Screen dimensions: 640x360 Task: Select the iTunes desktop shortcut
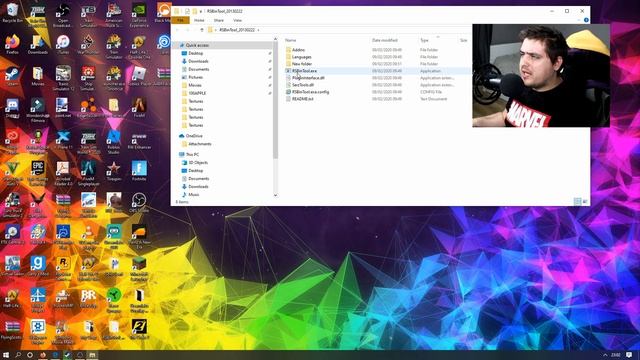click(62, 44)
